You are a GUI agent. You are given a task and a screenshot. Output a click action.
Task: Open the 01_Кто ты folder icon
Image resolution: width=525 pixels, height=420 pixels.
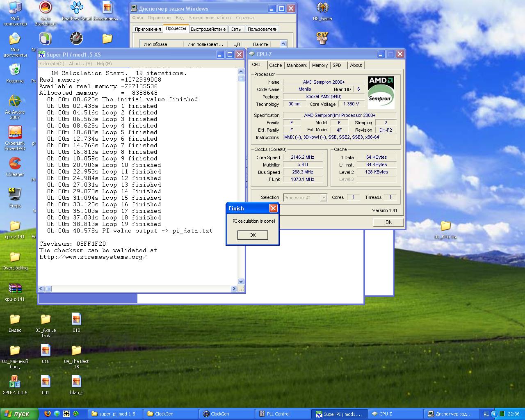[x=445, y=229]
